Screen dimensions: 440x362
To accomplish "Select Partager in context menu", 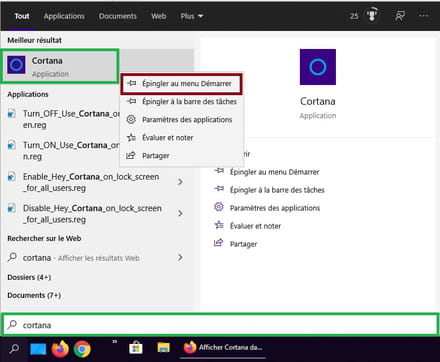I will point(182,155).
